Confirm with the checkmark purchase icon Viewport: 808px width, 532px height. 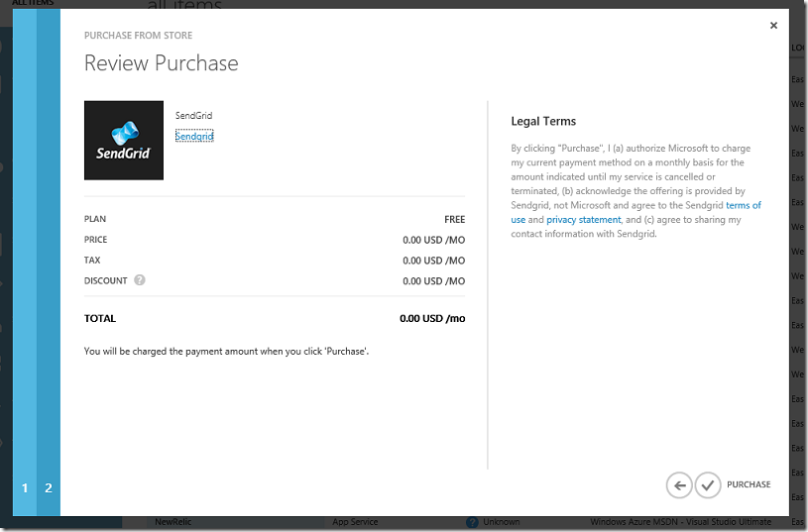tap(708, 485)
